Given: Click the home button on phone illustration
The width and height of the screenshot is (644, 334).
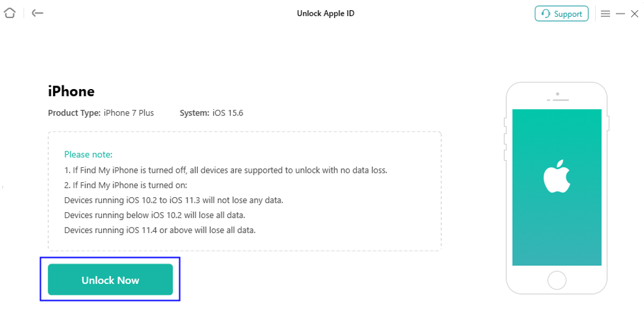Looking at the screenshot, I should [557, 280].
